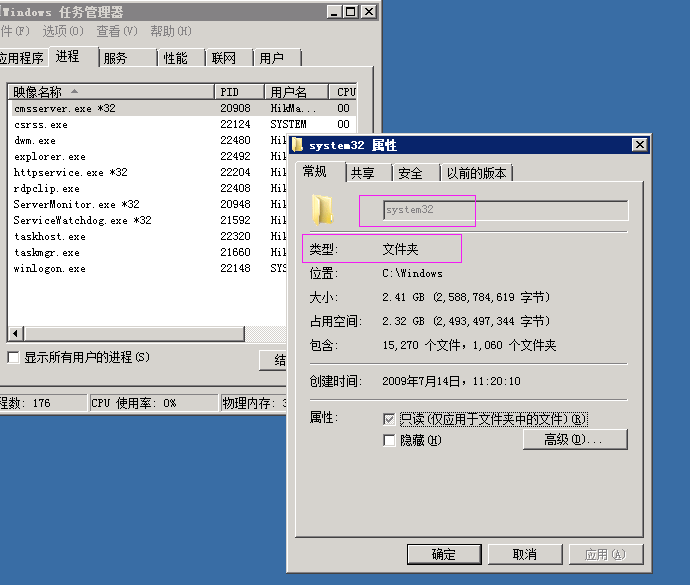The width and height of the screenshot is (690, 585).
Task: Click the CPU 使用率 0% status entry
Action: click(x=153, y=403)
